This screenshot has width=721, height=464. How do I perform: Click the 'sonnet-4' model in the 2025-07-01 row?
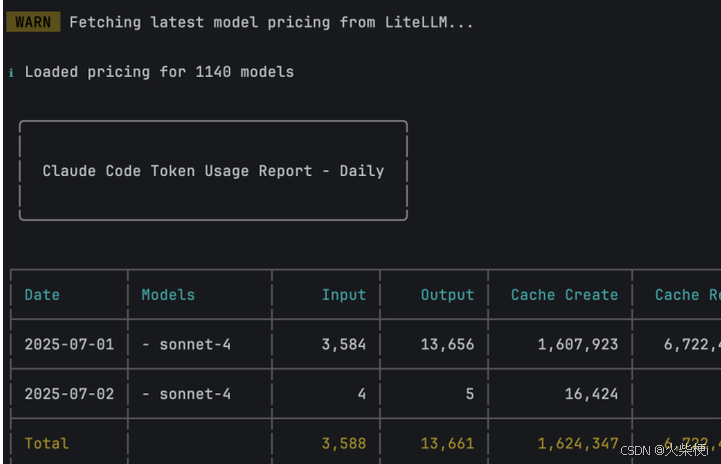pos(195,344)
